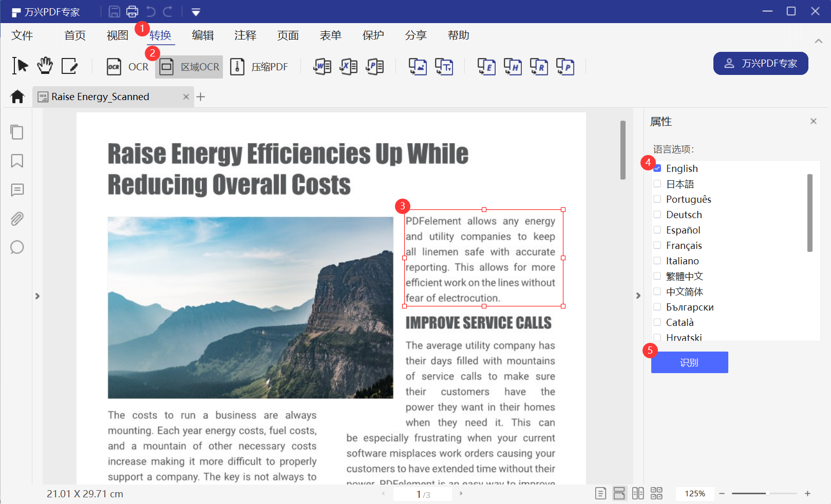This screenshot has width=831, height=504.
Task: Open the page thumbnails panel
Action: point(17,132)
